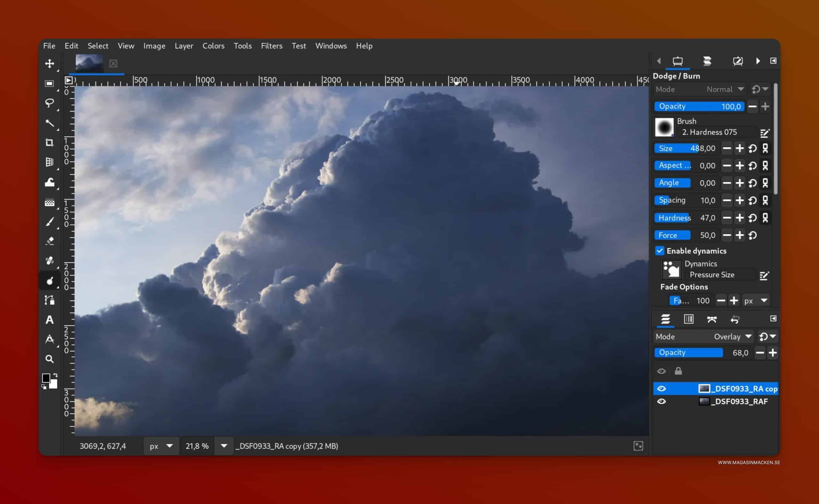Open the layer Mode Overlay dropdown
The image size is (819, 504).
(x=704, y=337)
